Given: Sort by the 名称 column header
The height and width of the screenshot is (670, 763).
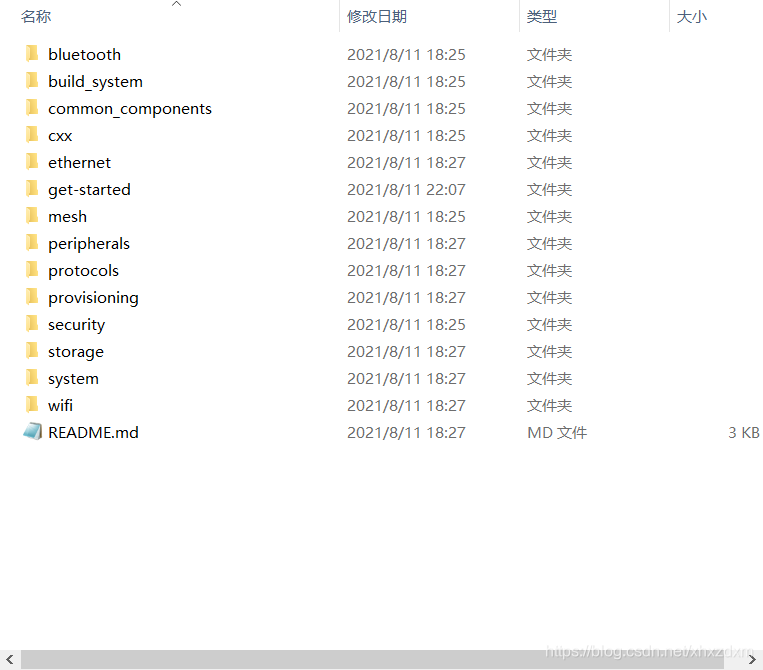Looking at the screenshot, I should tap(36, 17).
